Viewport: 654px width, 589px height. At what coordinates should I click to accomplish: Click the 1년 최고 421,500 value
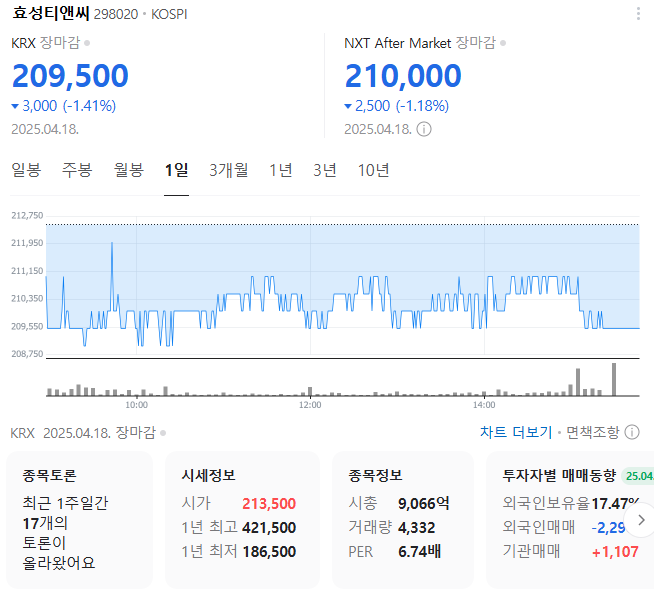pyautogui.click(x=269, y=528)
